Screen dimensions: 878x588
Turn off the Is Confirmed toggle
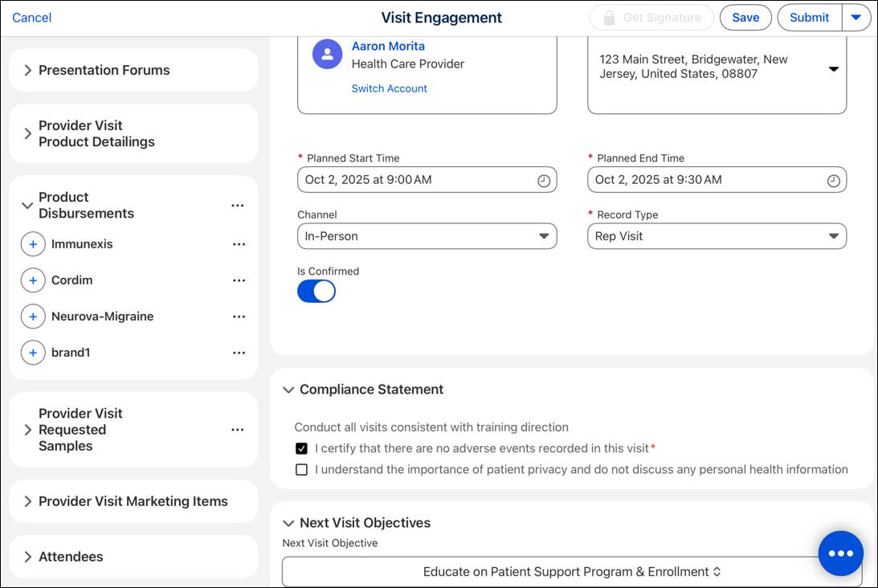[316, 291]
